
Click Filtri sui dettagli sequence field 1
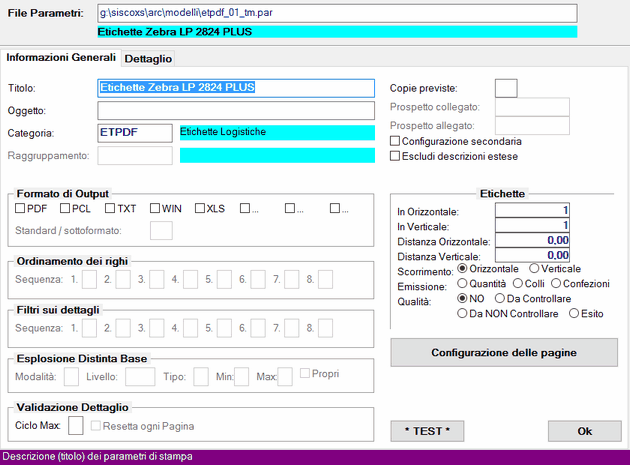pyautogui.click(x=89, y=328)
